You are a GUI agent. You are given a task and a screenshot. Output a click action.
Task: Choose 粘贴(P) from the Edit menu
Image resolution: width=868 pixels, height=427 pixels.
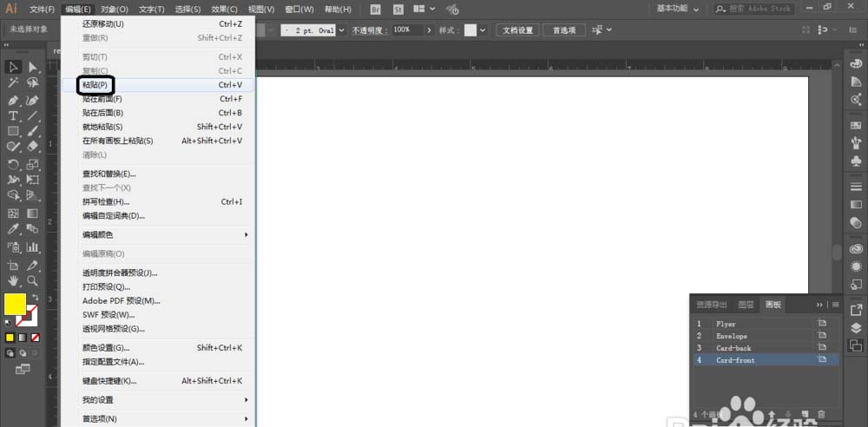click(95, 85)
